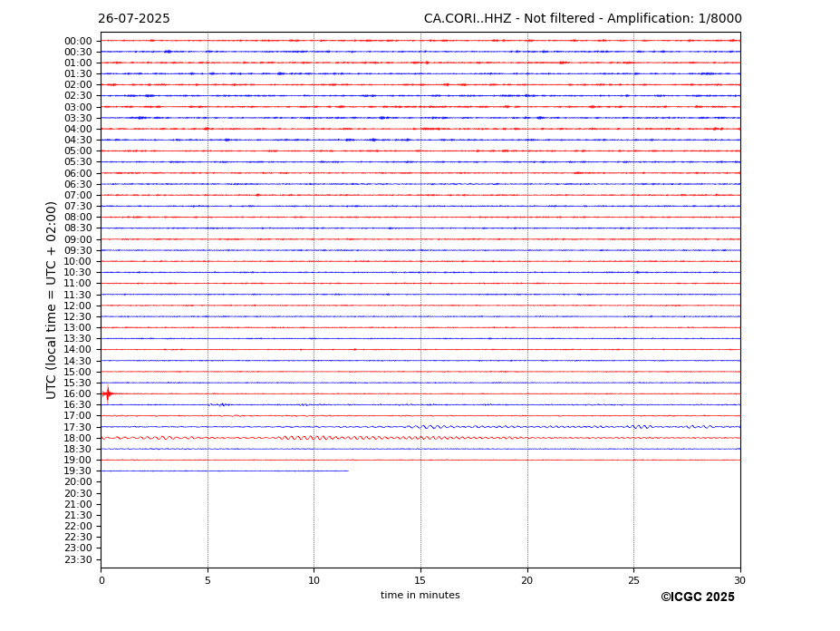Screen dimensions: 840x631
Task: Click the date label 26-07-2025
Action: (133, 19)
